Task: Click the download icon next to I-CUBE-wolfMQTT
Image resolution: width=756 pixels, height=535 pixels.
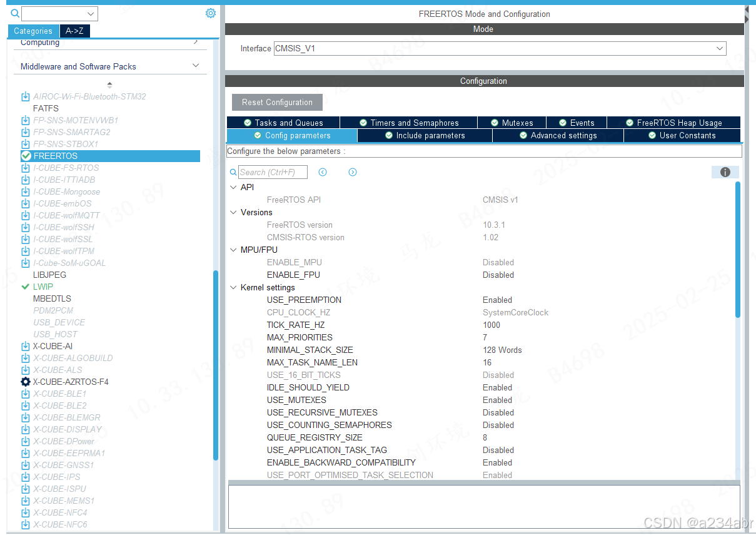Action: point(26,215)
